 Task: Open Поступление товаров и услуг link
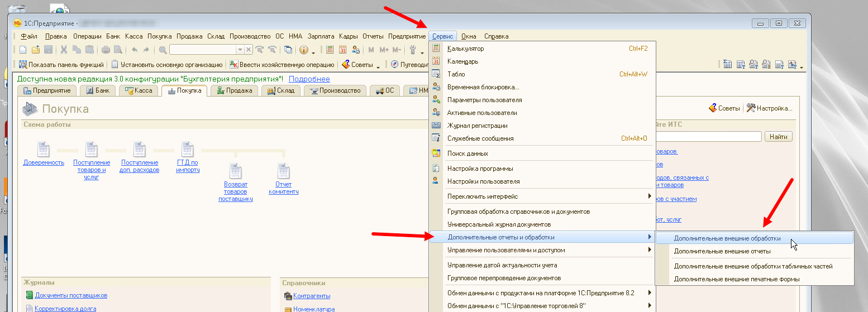pos(92,170)
